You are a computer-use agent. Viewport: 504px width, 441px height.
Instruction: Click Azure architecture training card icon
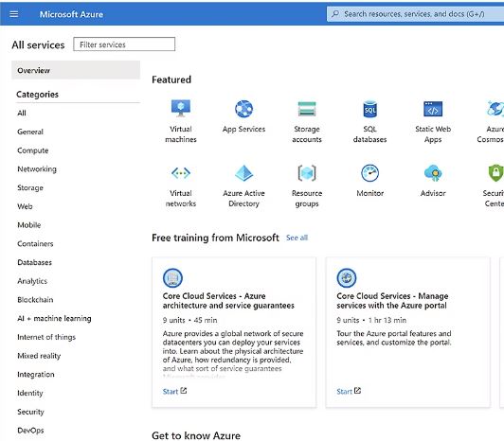click(172, 277)
